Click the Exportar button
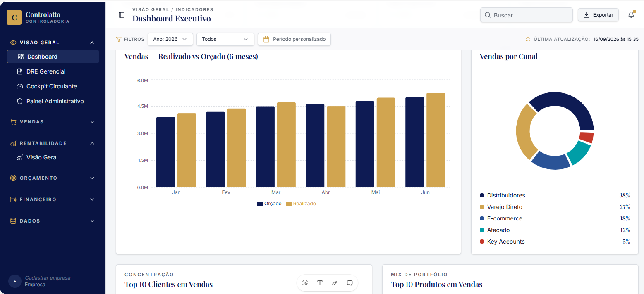Viewport: 644px width, 294px height. click(598, 15)
